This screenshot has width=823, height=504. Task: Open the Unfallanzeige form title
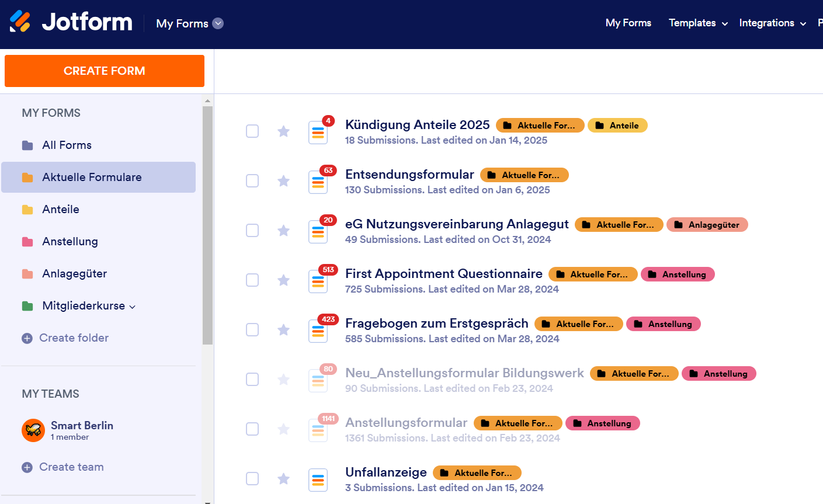pos(386,472)
